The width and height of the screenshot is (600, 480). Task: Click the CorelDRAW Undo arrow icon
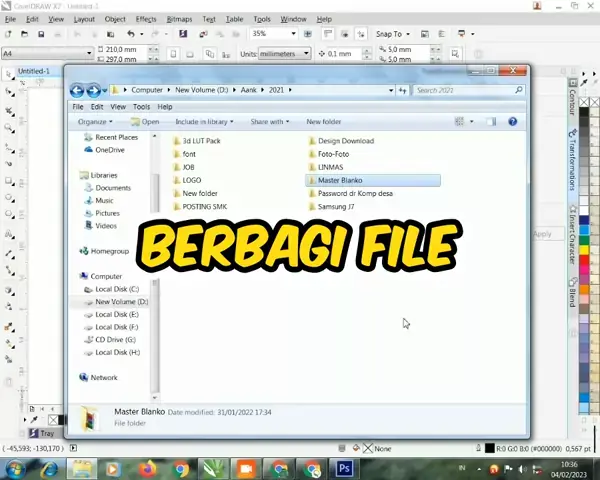(x=130, y=34)
